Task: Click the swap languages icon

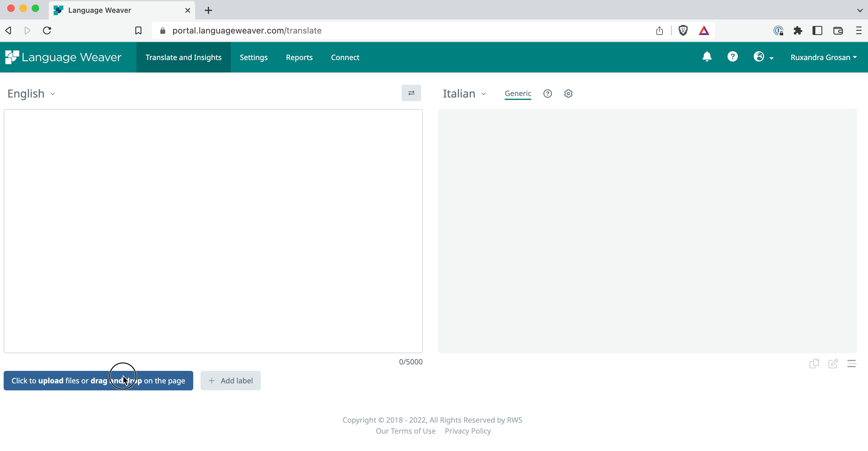Action: [x=411, y=93]
